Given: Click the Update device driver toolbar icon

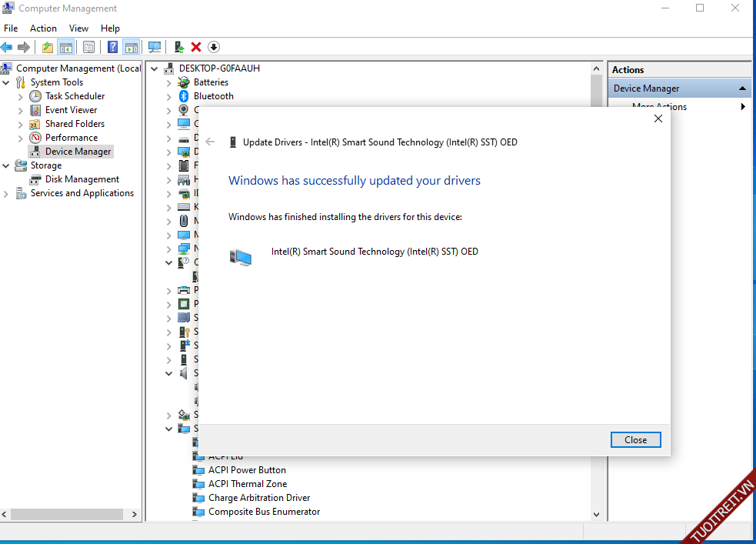Looking at the screenshot, I should click(x=178, y=47).
